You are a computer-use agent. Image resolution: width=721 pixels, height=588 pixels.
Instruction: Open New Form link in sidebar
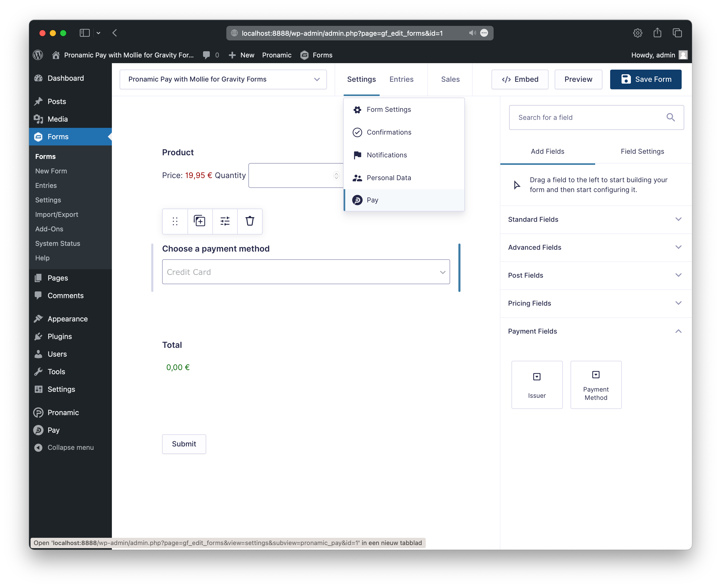(x=51, y=171)
